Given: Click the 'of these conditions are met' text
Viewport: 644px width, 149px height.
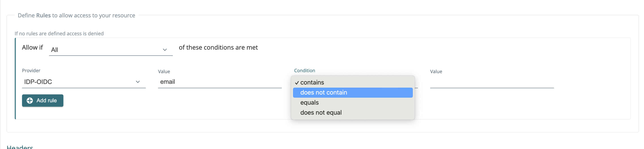Looking at the screenshot, I should (218, 47).
